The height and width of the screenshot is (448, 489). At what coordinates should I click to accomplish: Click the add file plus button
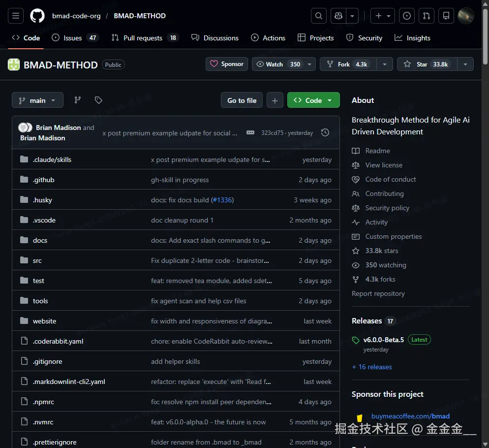pos(275,100)
